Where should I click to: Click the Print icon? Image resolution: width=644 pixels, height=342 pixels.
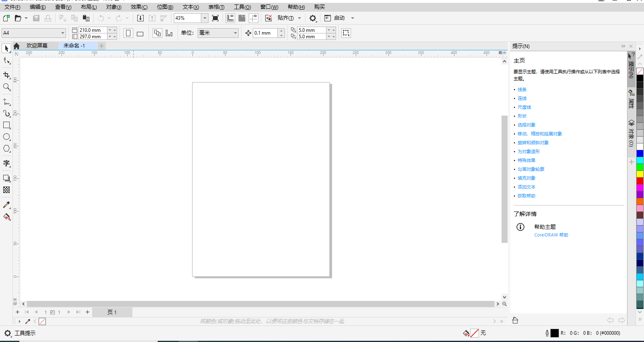coord(48,18)
